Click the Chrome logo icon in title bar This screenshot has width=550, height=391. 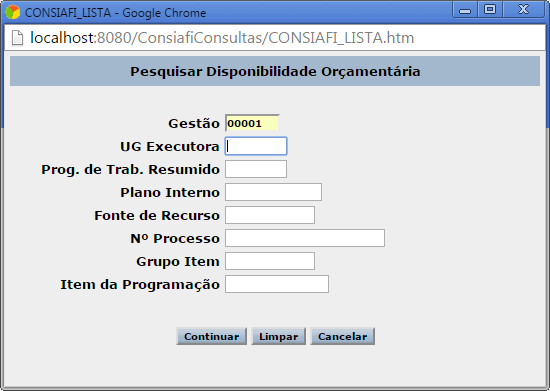click(13, 12)
